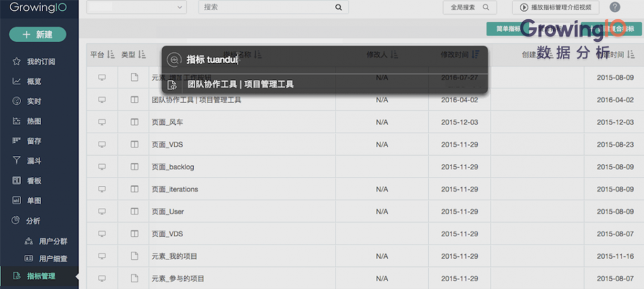
Task: Select spotlight result 团队协作工具 | 项目管理工具
Action: coord(325,84)
